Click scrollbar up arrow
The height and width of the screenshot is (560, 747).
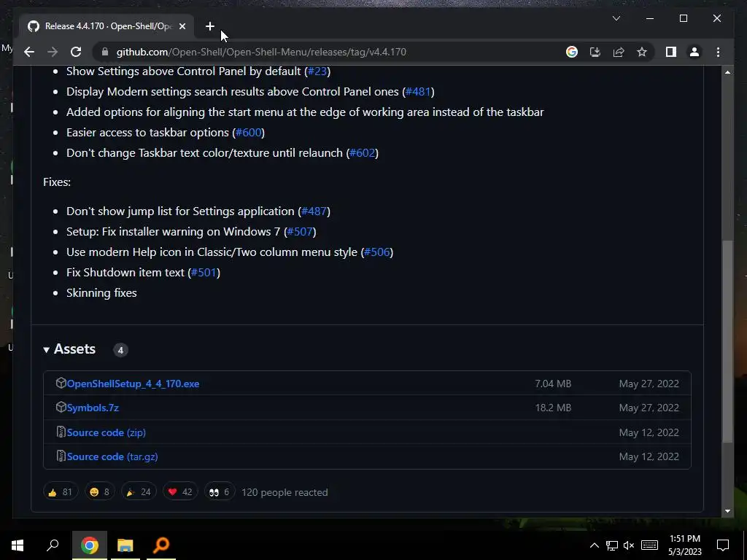pos(727,72)
